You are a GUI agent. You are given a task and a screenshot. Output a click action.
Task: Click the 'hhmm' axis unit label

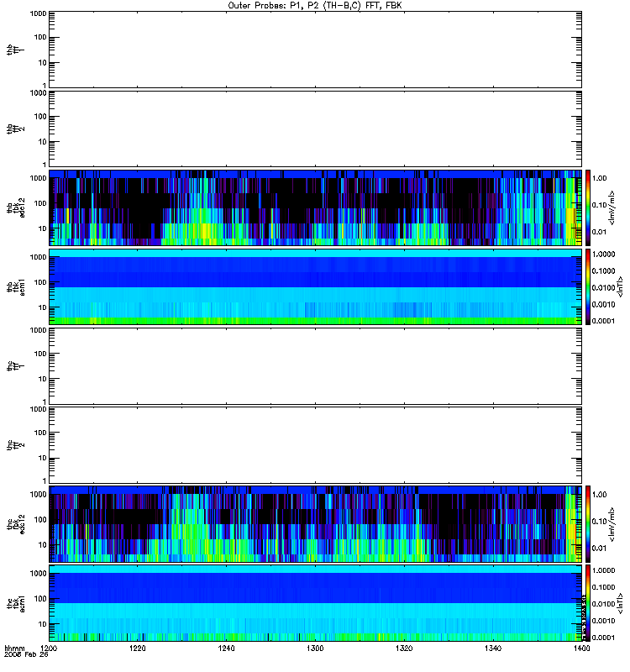pyautogui.click(x=14, y=648)
